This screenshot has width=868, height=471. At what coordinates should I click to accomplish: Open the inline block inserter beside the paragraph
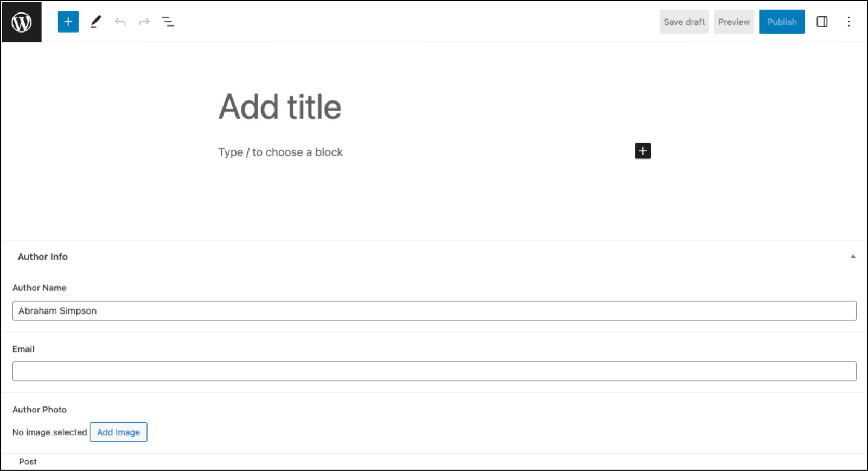642,151
